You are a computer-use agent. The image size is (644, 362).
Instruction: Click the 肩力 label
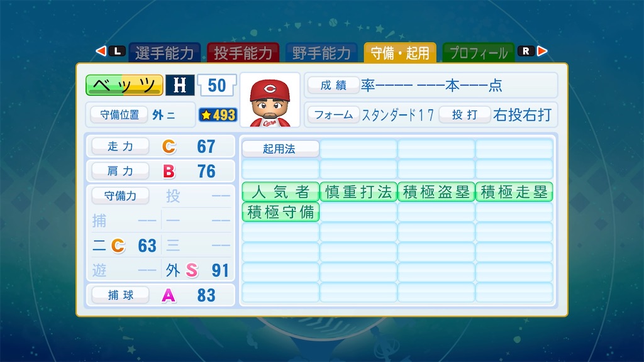click(120, 171)
